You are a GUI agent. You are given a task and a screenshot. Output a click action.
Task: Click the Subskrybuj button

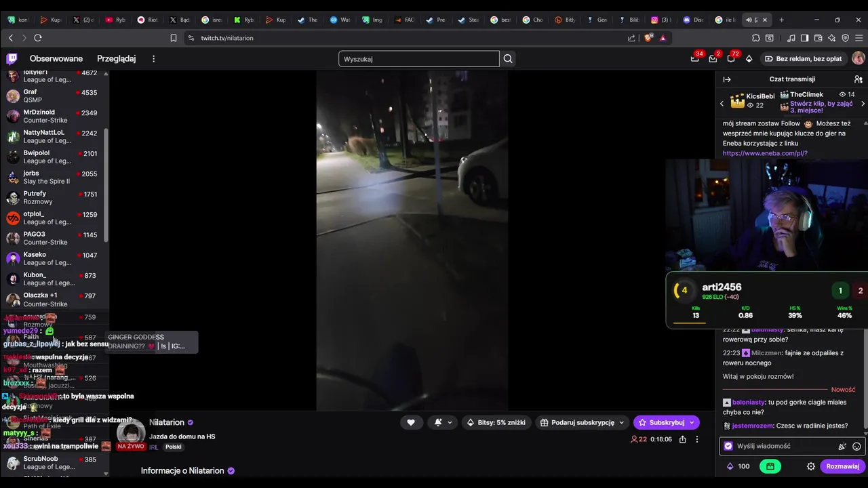coord(667,422)
